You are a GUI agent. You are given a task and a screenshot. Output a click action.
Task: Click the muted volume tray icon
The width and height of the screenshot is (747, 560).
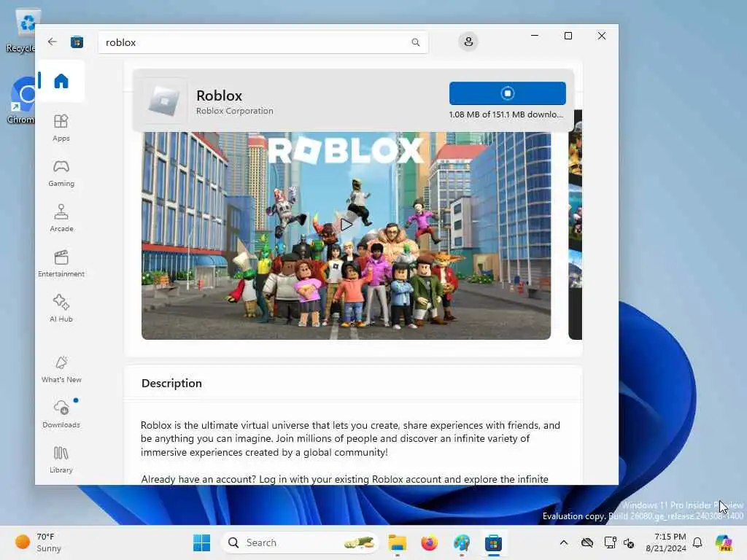click(x=629, y=542)
